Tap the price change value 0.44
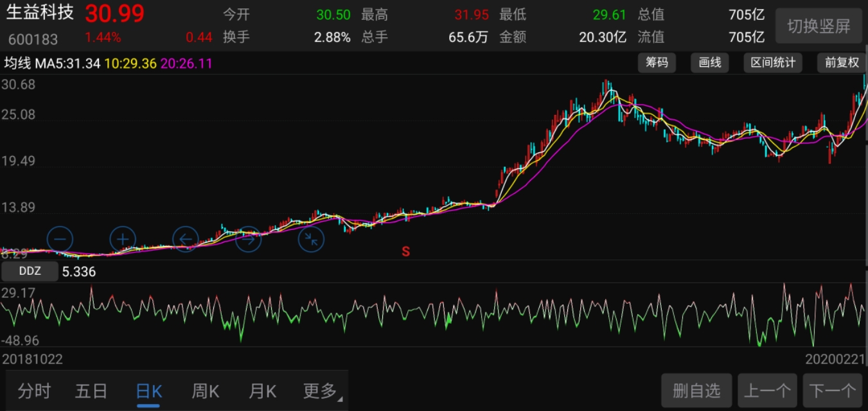The image size is (868, 411). coord(199,37)
